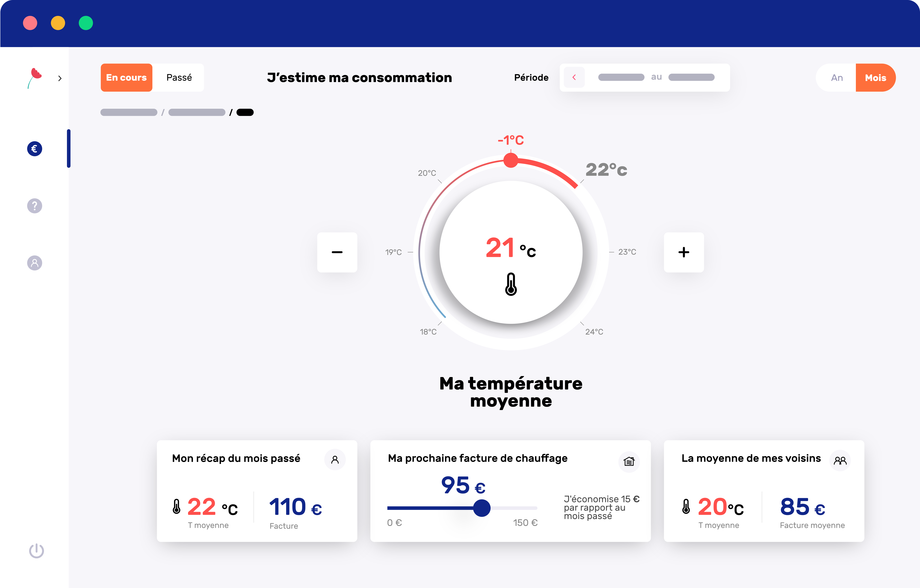Screen dimensions: 920x588
Task: Decrease temperature with the minus button
Action: click(x=337, y=252)
